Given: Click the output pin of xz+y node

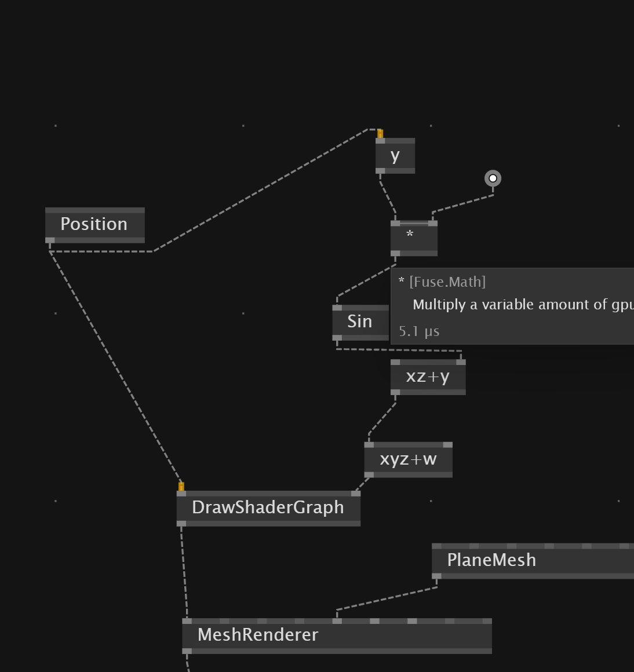Looking at the screenshot, I should click(395, 392).
